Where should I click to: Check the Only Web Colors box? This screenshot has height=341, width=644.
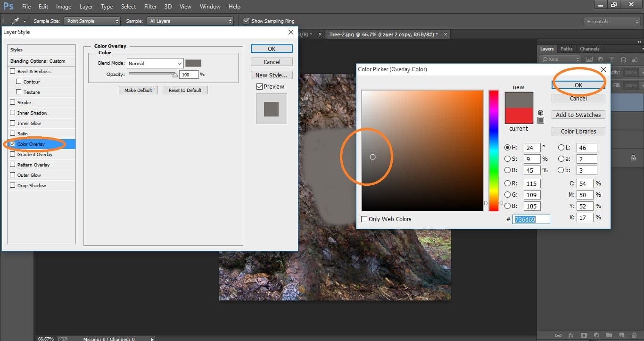pyautogui.click(x=364, y=219)
